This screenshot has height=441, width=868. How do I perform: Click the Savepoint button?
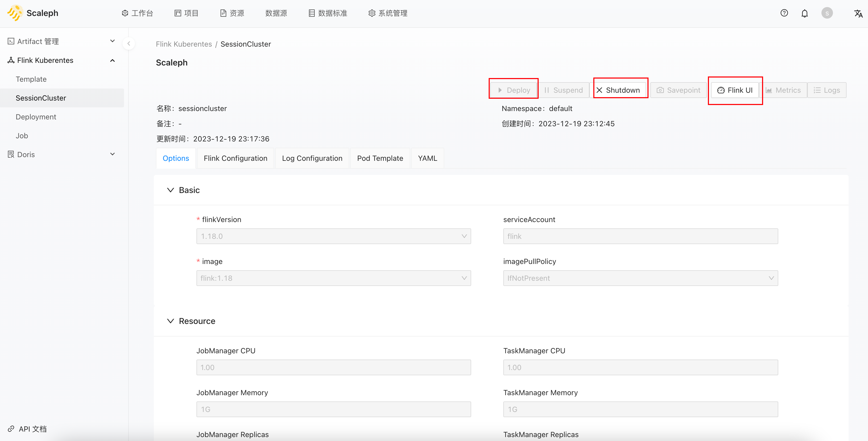[679, 90]
